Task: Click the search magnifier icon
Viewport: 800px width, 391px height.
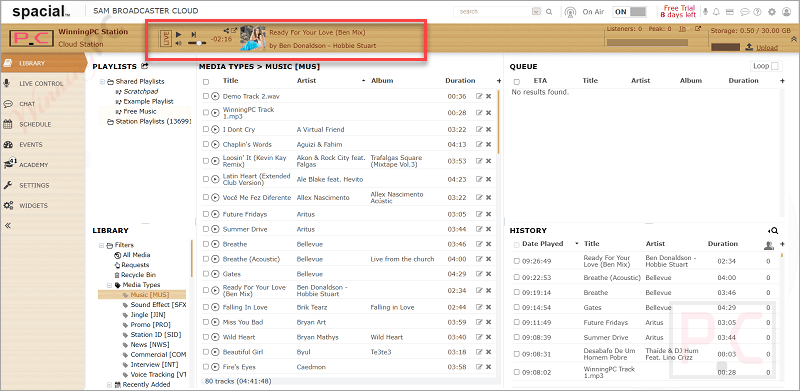Action: pyautogui.click(x=549, y=12)
